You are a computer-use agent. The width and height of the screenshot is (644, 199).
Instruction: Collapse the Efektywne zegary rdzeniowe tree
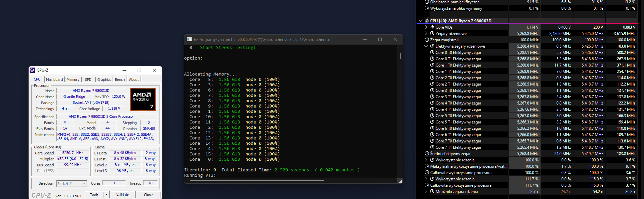426,46
